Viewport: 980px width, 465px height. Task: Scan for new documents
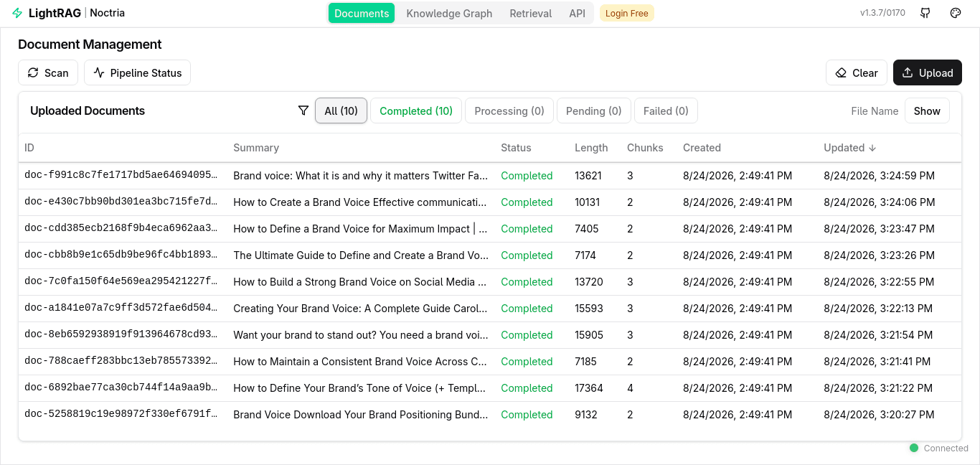pyautogui.click(x=48, y=72)
